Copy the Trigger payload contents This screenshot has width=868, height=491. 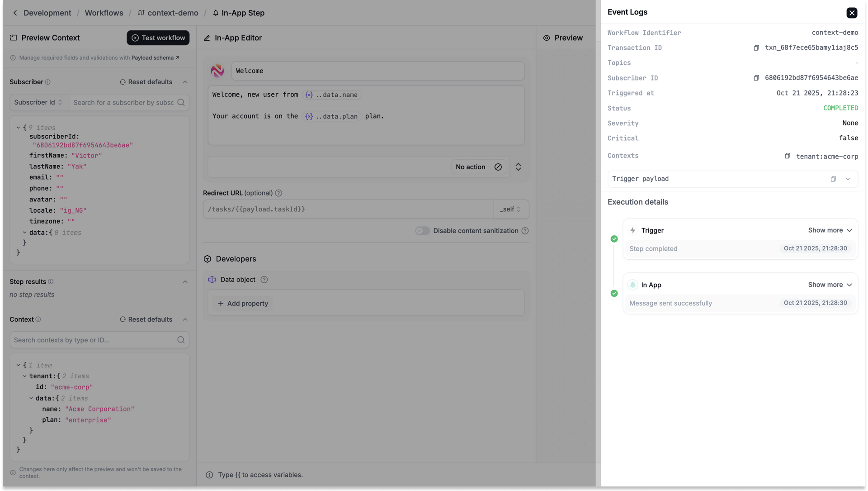[833, 179]
